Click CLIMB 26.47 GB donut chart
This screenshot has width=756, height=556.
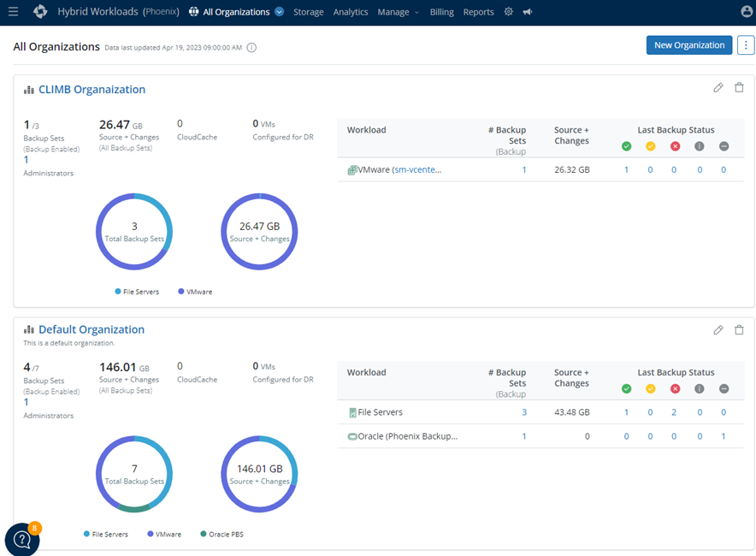[259, 232]
